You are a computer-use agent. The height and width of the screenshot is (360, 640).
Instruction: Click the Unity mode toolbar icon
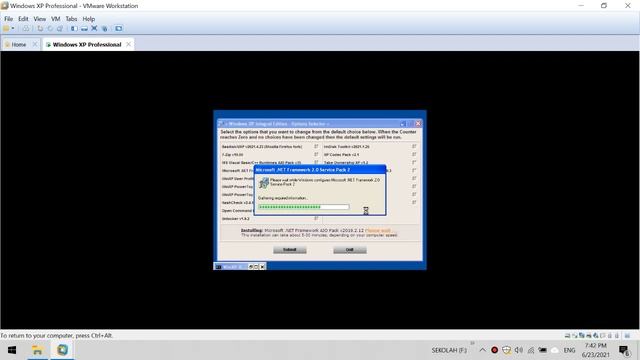coord(105,29)
